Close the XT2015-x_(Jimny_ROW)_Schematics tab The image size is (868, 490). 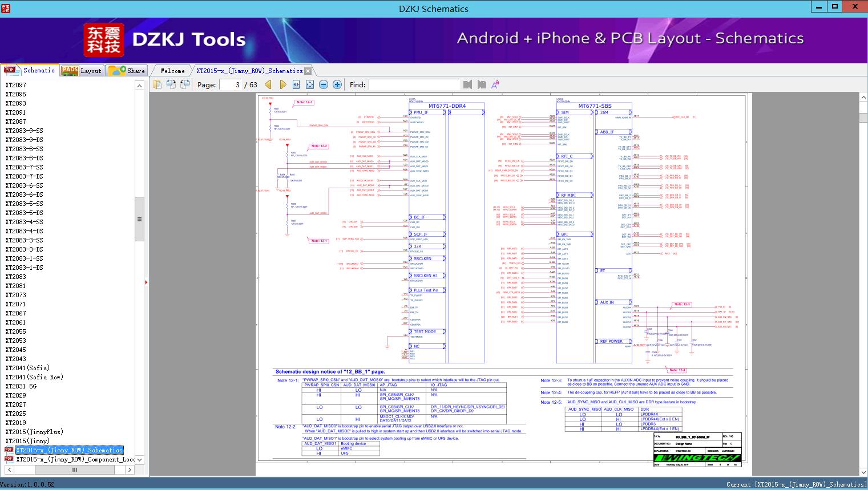pos(308,71)
